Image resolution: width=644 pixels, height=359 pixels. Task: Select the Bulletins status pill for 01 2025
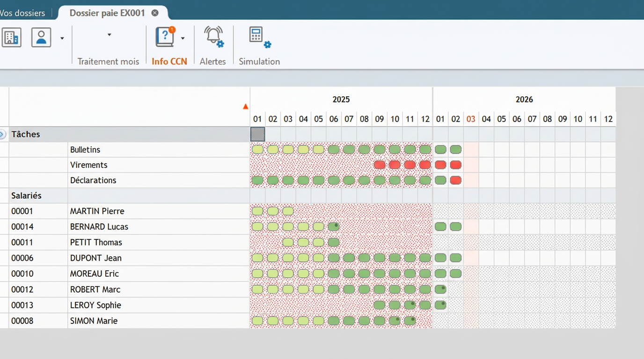coord(257,150)
